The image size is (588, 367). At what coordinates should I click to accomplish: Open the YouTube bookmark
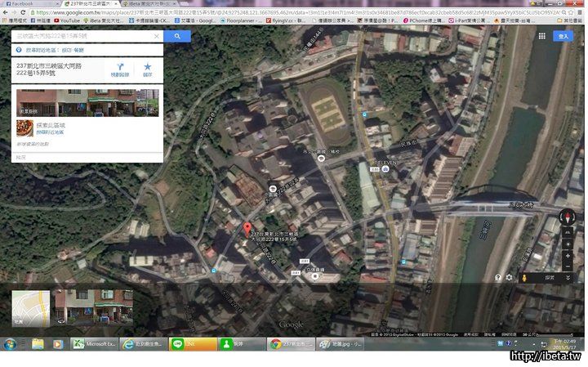(67, 20)
